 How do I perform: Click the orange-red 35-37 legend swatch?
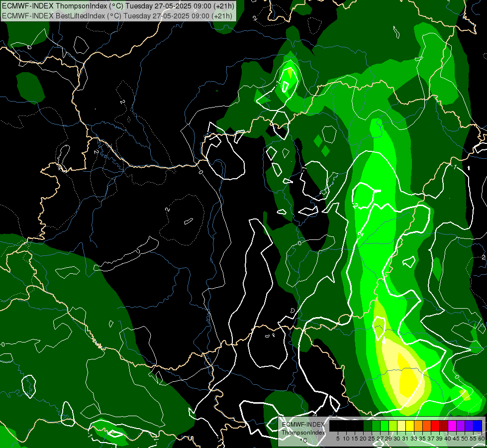[427, 426]
